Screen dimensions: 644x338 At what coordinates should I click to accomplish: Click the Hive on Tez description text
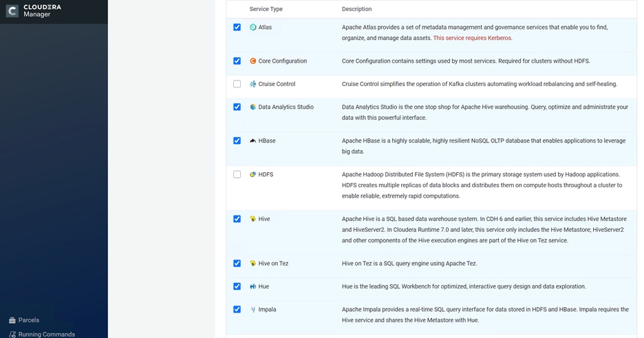coord(409,263)
